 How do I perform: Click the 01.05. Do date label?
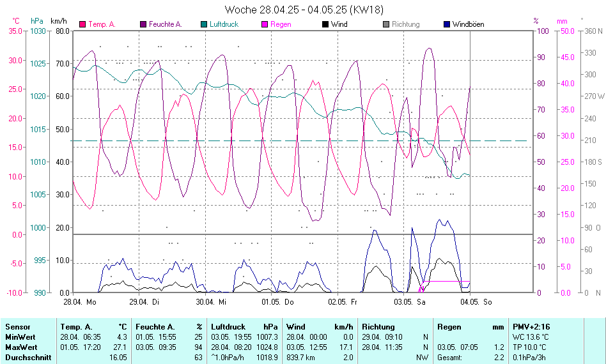pyautogui.click(x=278, y=302)
